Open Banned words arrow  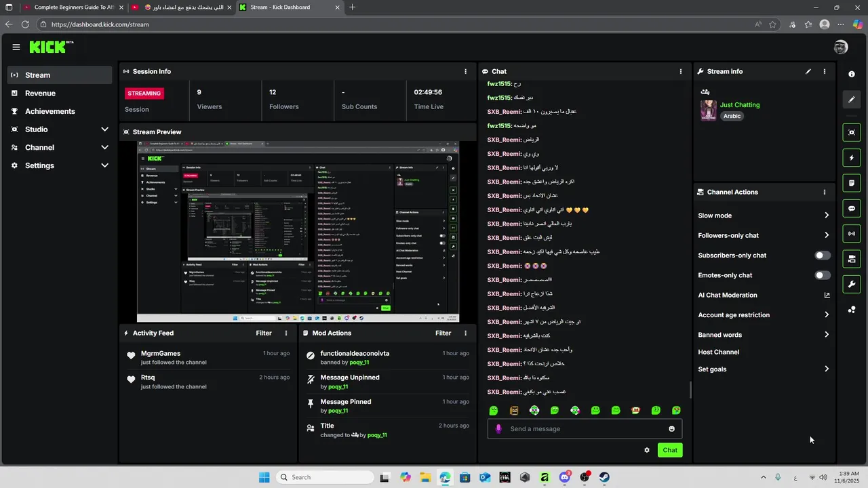(827, 335)
